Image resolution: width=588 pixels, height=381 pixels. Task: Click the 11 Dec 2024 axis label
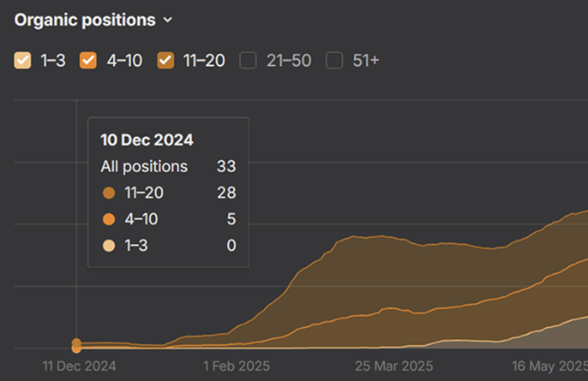[80, 365]
